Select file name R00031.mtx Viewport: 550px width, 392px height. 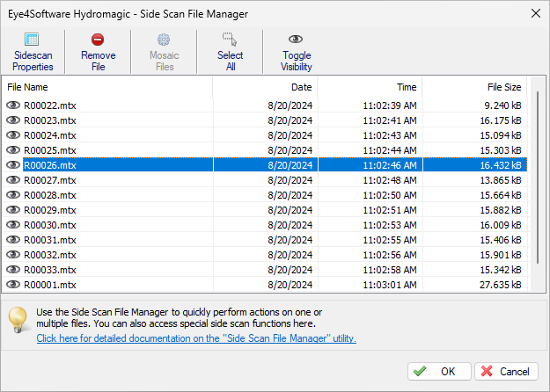coord(50,240)
